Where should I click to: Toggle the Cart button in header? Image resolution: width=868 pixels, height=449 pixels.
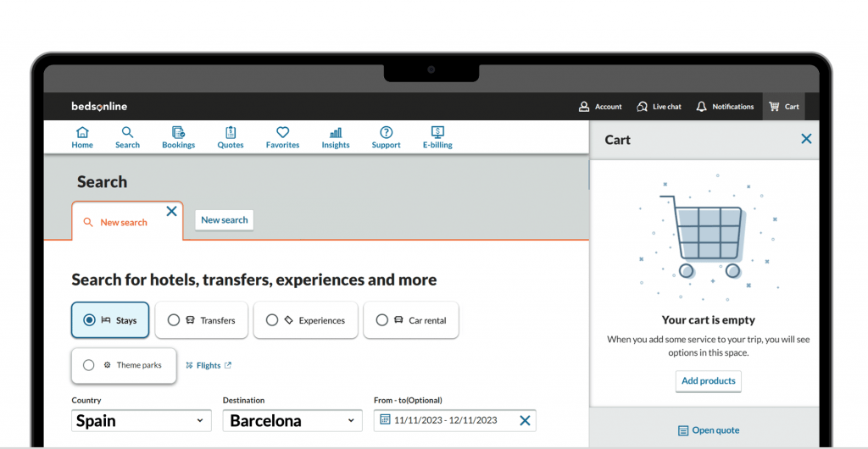[x=784, y=107]
